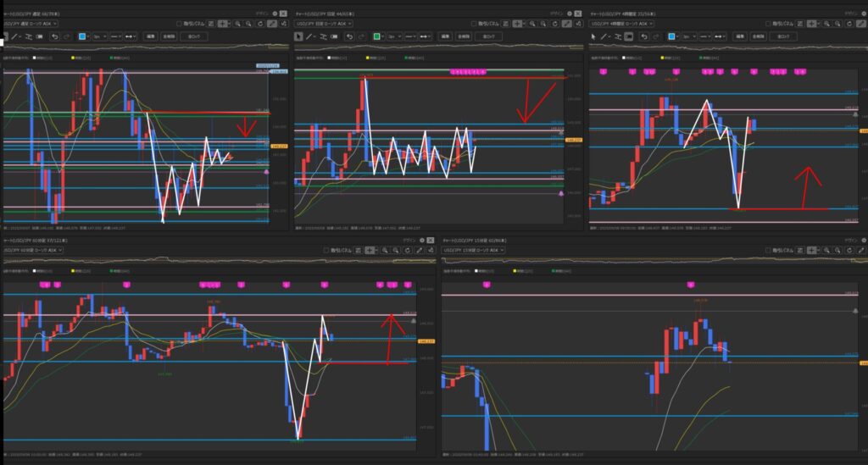The height and width of the screenshot is (465, 868).
Task: Select the Fibonacci tool in weekly chart toolbar
Action: (28, 36)
